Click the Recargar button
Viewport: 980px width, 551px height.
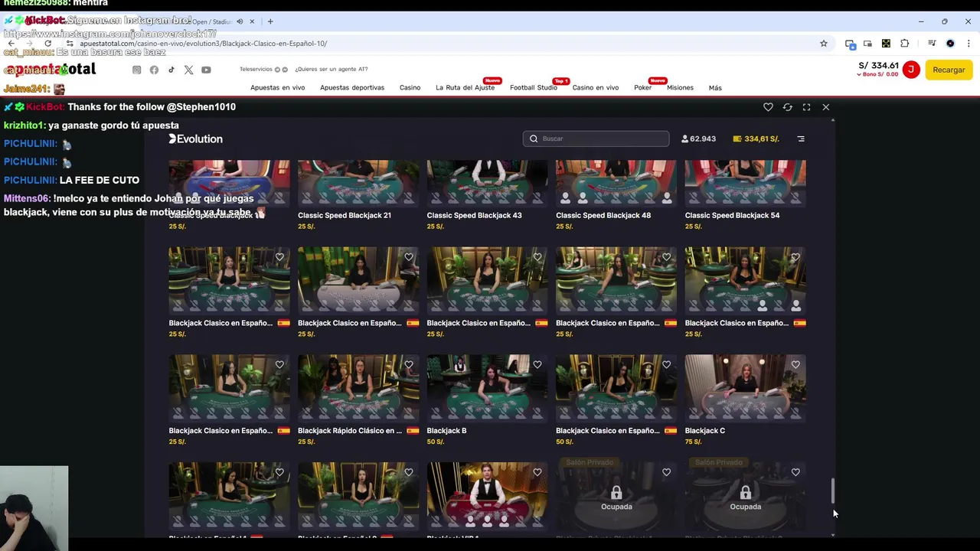[949, 70]
